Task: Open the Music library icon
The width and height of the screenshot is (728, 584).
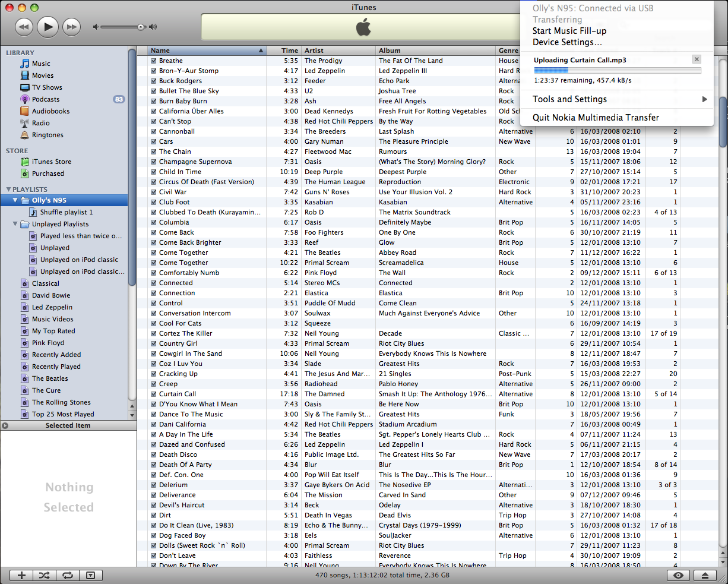Action: [x=24, y=64]
